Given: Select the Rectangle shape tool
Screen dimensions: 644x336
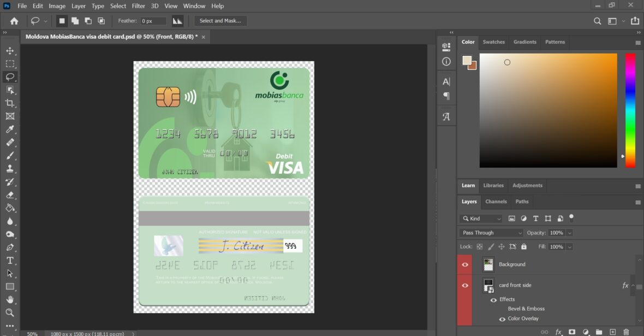Looking at the screenshot, I should coord(10,287).
